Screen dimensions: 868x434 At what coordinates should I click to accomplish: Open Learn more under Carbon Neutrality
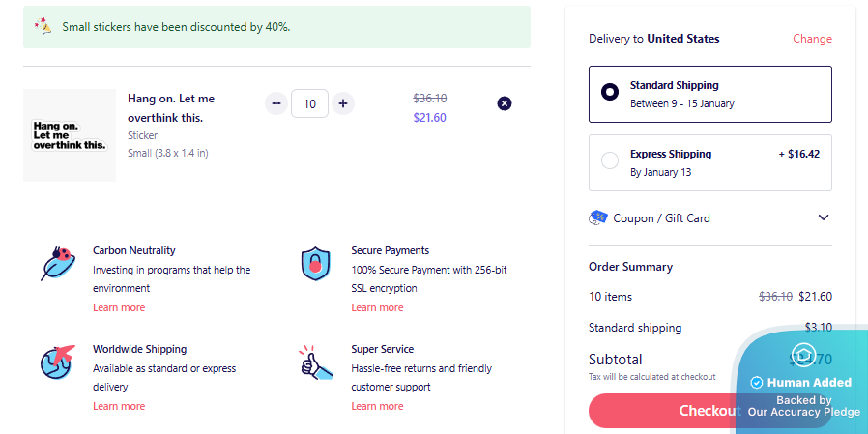pos(119,307)
